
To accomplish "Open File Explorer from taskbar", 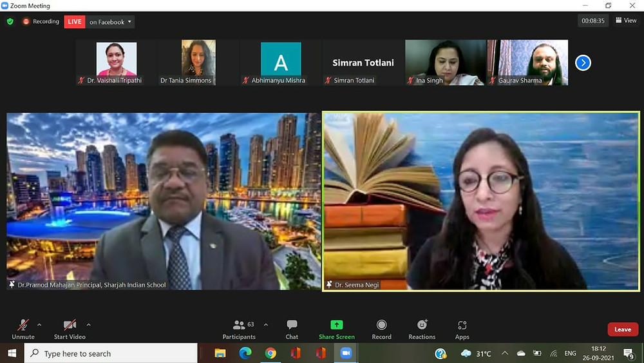I will (220, 353).
